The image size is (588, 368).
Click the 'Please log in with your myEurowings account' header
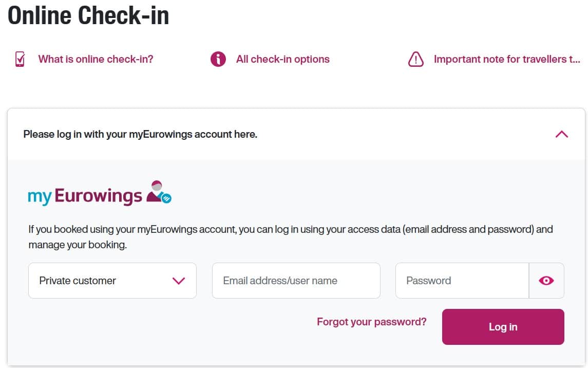tap(140, 134)
